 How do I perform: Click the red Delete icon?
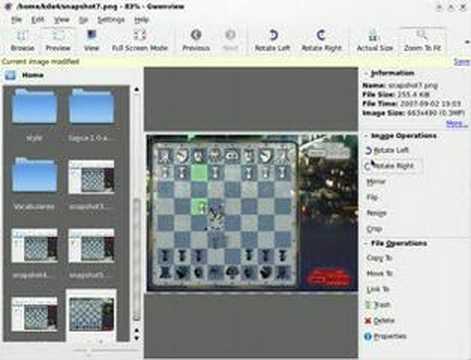click(368, 321)
